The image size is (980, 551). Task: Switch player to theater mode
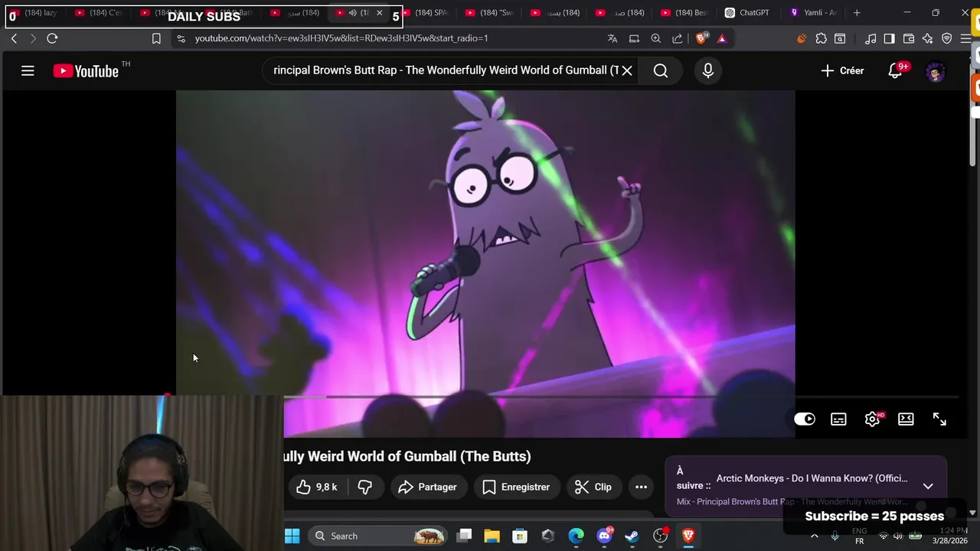coord(906,419)
